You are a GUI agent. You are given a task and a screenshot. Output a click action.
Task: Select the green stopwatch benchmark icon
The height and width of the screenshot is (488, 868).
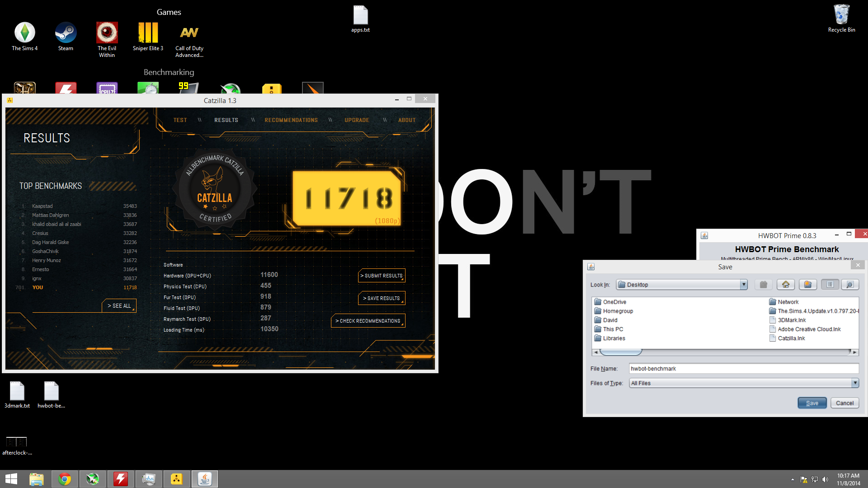pos(148,88)
